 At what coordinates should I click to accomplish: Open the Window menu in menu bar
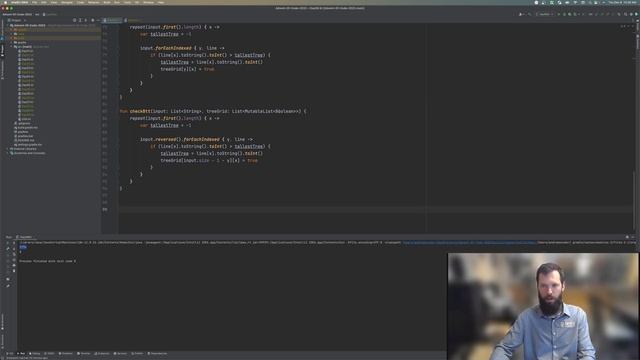149,2
